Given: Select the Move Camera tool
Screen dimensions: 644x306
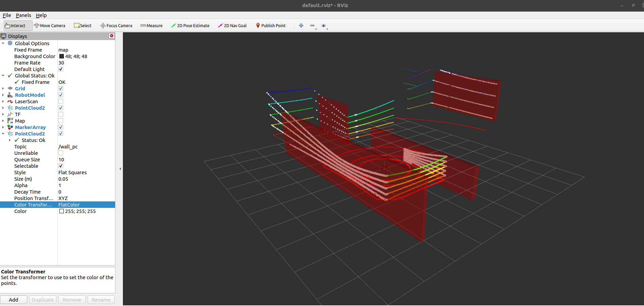Looking at the screenshot, I should coord(50,25).
